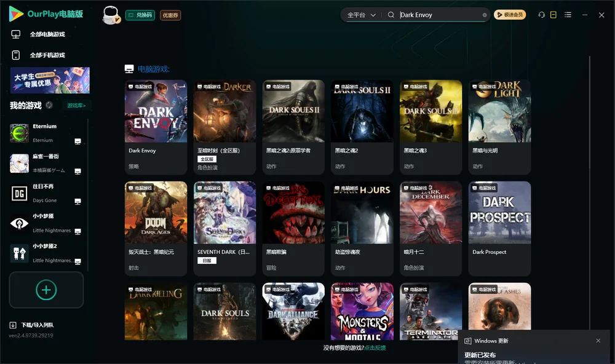Open the 黑暗与光明 game card

pyautogui.click(x=499, y=127)
